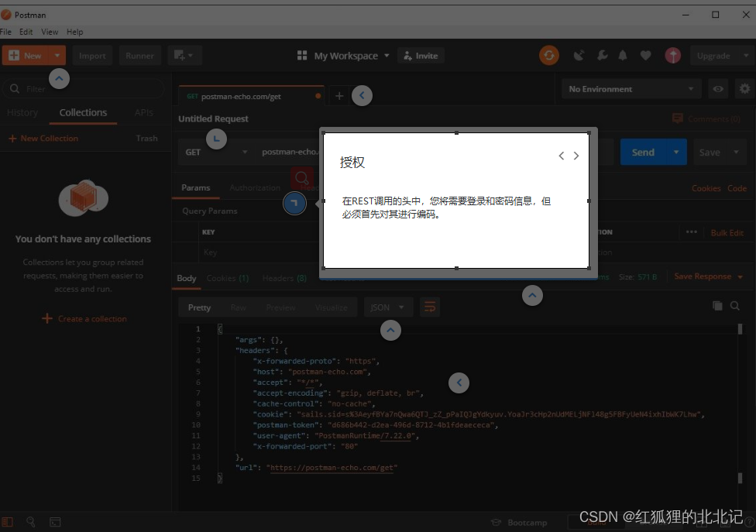Click the New button
This screenshot has height=532, width=756.
(26, 56)
